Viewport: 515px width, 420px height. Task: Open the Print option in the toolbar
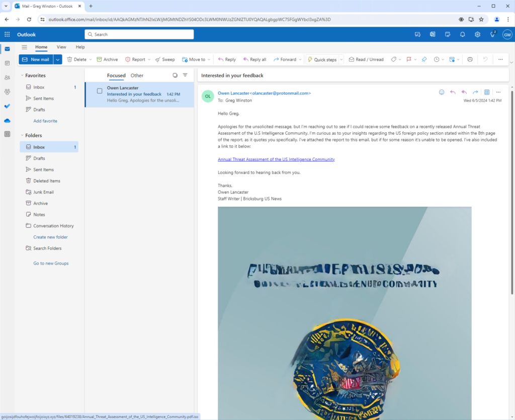pyautogui.click(x=470, y=59)
